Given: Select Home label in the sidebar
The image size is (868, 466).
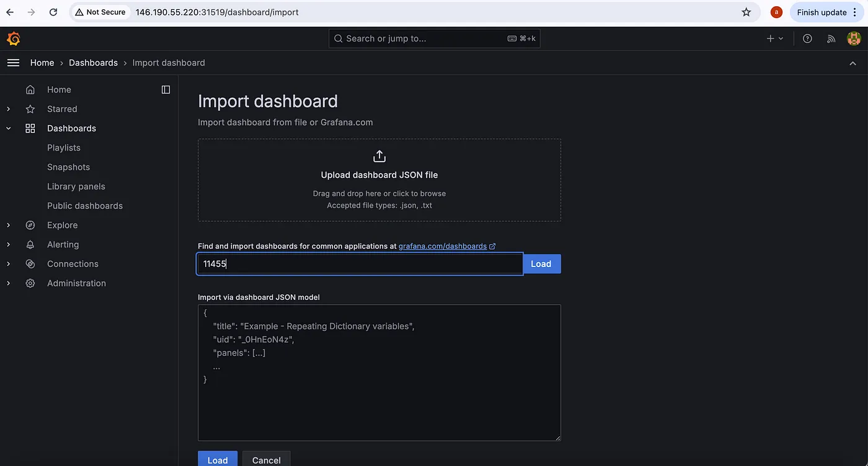Looking at the screenshot, I should pos(59,90).
